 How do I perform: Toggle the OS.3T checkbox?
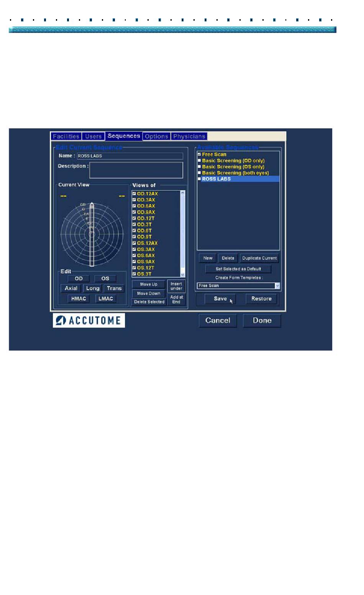[x=134, y=274]
